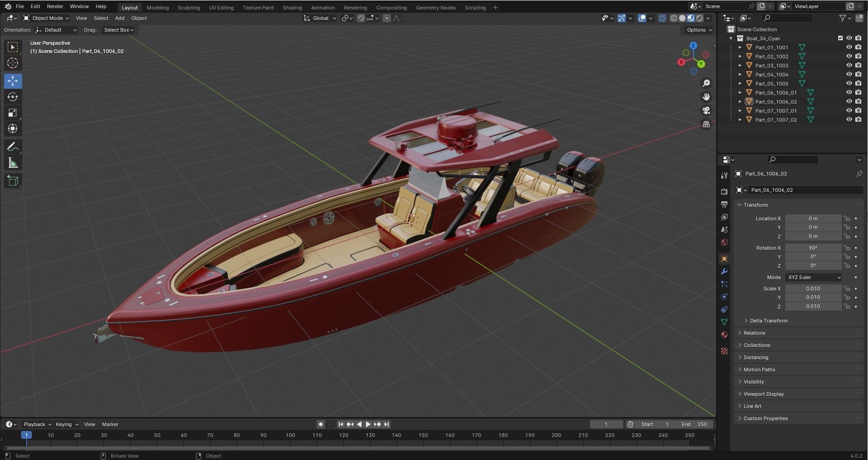Screen dimensions: 868x460
Task: Jump to timeline end frame
Action: [x=386, y=424]
